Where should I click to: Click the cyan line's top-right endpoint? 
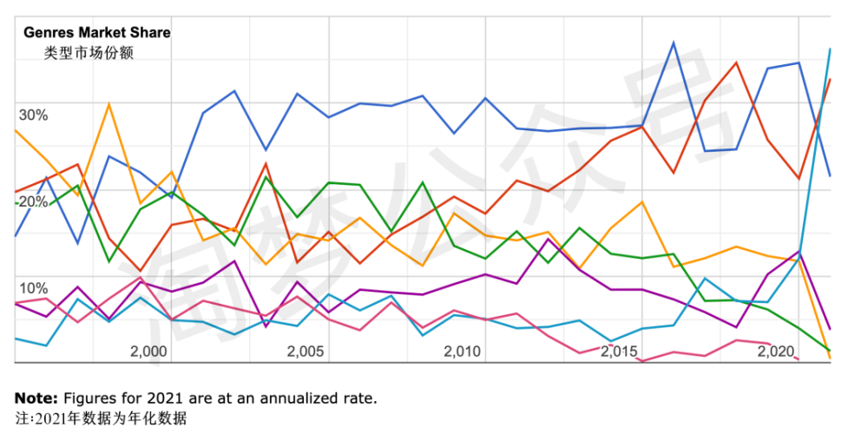830,49
